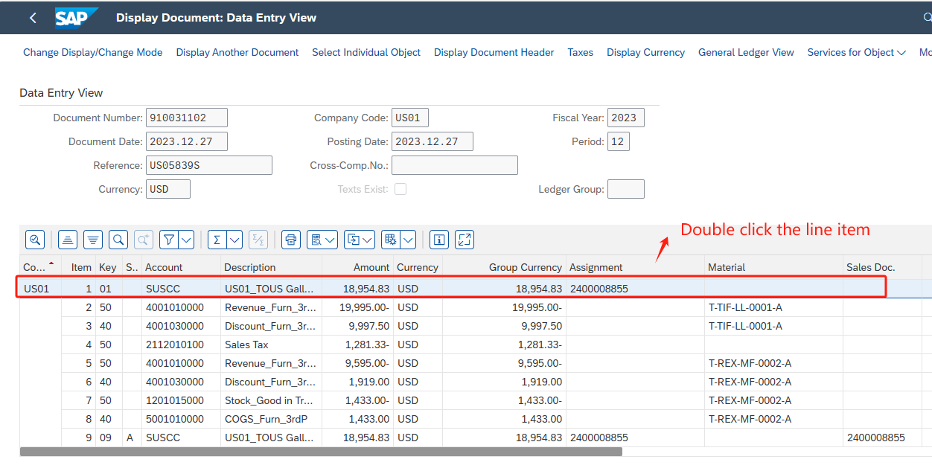Screen dimensions: 932x472
Task: Click the Find search icon in toolbar
Action: (x=118, y=239)
